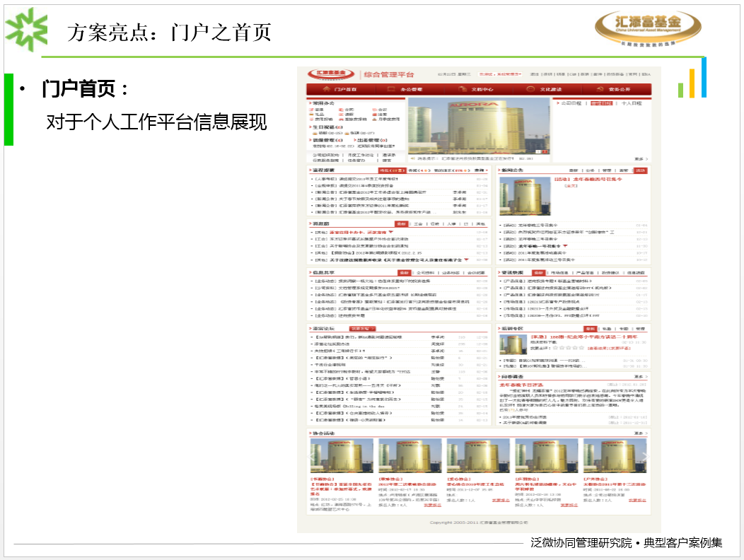Select the 个人日程 calendar tab
The height and width of the screenshot is (560, 744).
click(632, 103)
